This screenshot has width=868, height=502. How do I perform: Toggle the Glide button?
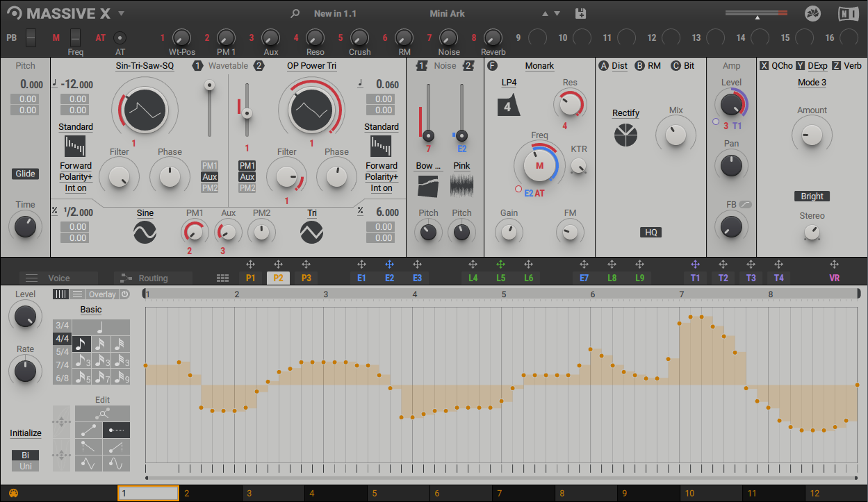(25, 174)
